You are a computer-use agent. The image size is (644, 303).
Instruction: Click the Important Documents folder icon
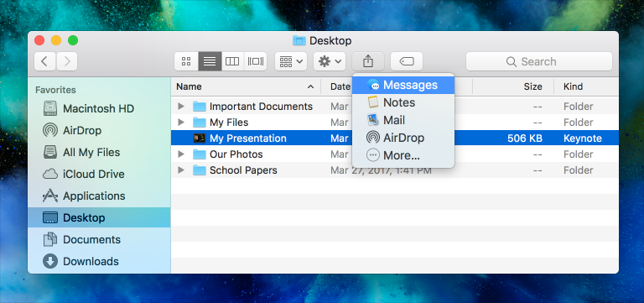point(200,107)
